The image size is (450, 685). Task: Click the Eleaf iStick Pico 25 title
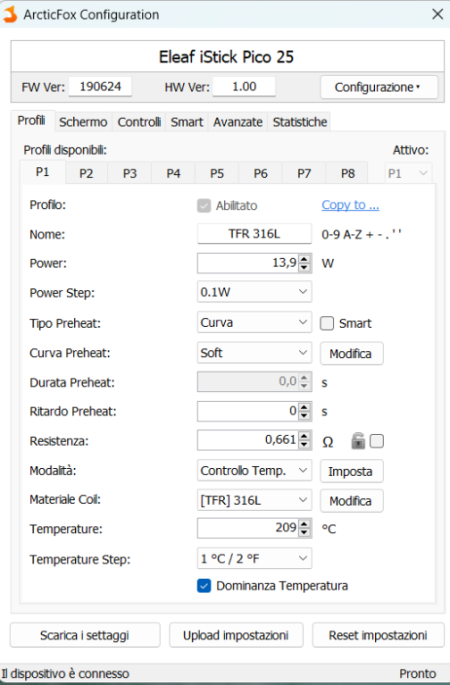[x=226, y=57]
